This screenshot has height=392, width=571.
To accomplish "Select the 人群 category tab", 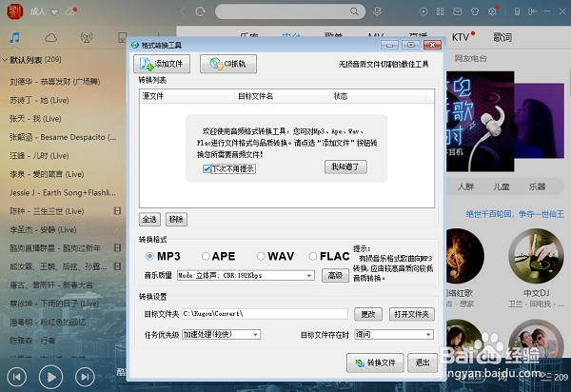I will pyautogui.click(x=465, y=186).
